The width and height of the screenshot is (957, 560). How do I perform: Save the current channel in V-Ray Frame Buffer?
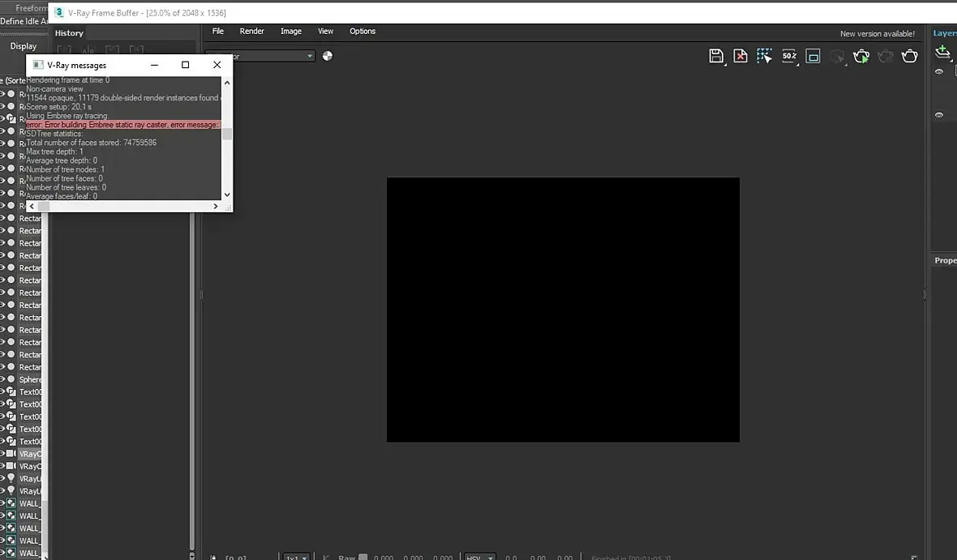pos(716,56)
